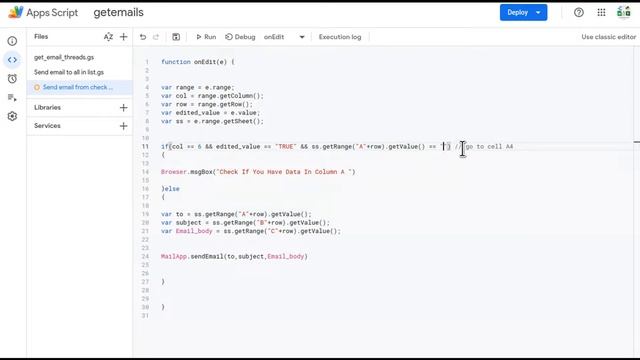
Task: Save project with the floppy icon
Action: tap(176, 37)
